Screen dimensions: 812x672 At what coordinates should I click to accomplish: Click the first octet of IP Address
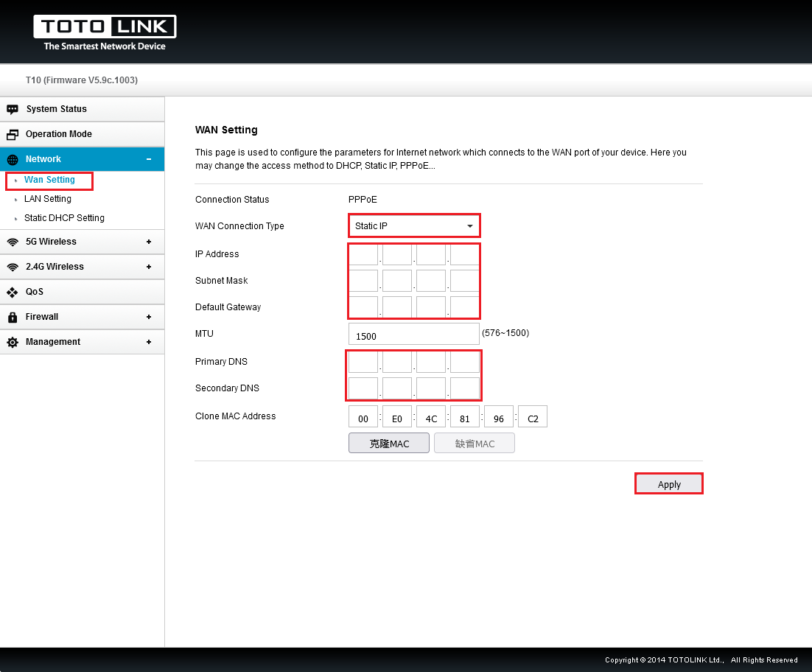[x=363, y=255]
